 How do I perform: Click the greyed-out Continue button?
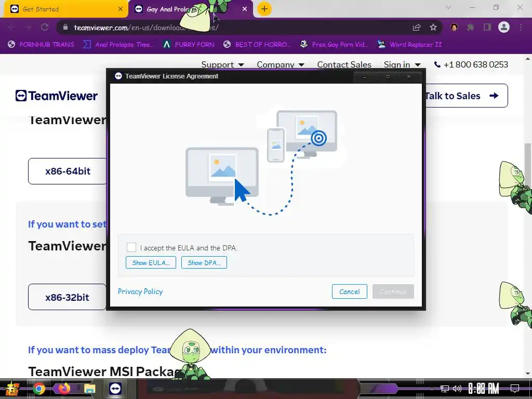coord(393,291)
